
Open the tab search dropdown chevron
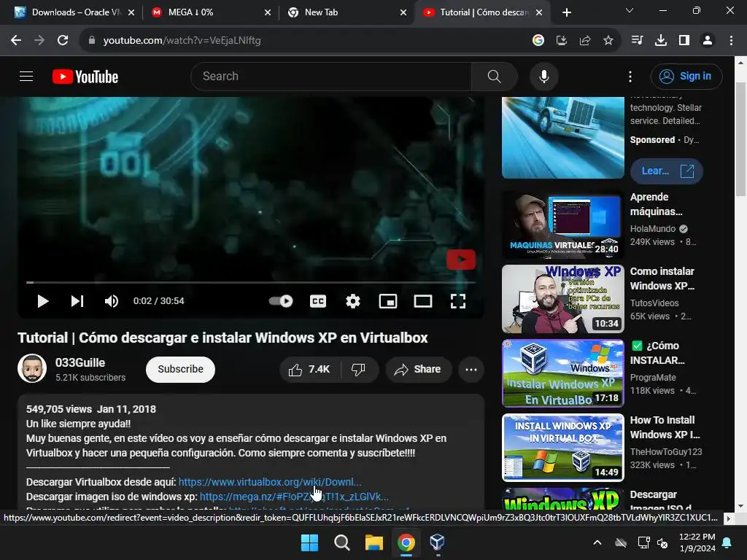point(630,10)
